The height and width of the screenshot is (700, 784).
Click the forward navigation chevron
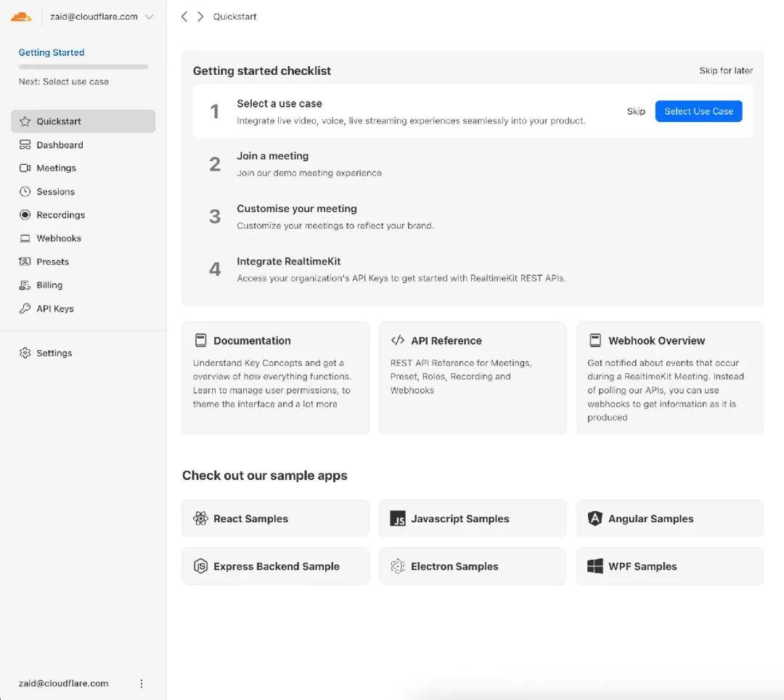click(200, 15)
